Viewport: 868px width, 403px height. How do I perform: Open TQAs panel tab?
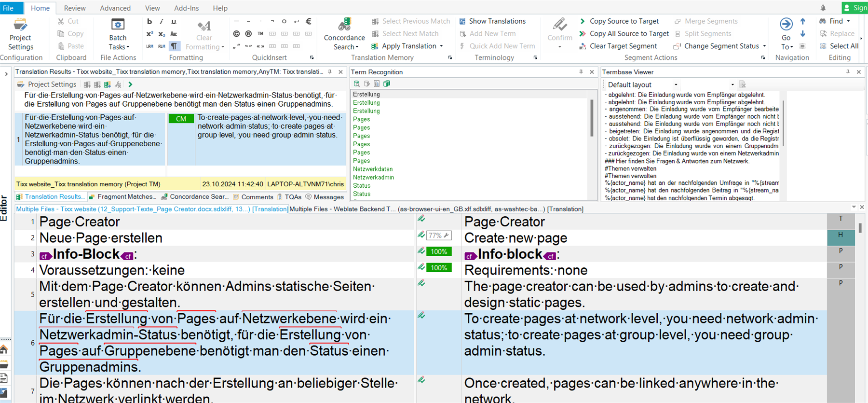(289, 197)
